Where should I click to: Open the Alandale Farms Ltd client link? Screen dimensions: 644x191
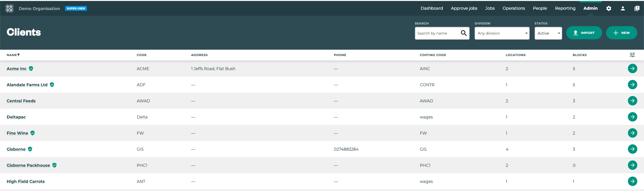[x=27, y=85]
